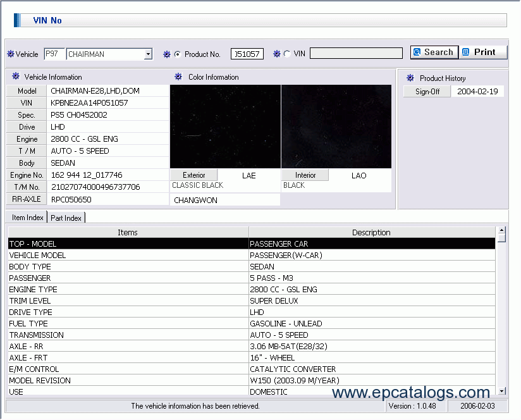Click the Items column header

[x=128, y=232]
